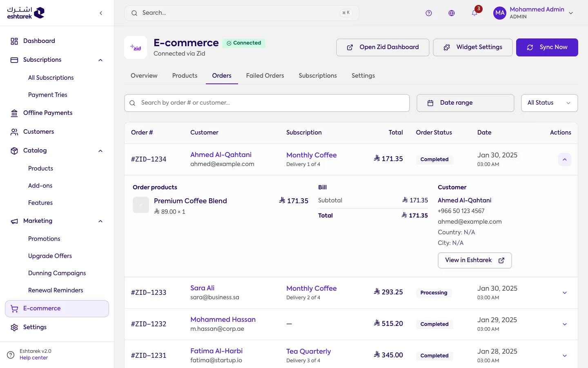Open Upgrade Offers in sidebar
The height and width of the screenshot is (368, 588).
(x=50, y=256)
